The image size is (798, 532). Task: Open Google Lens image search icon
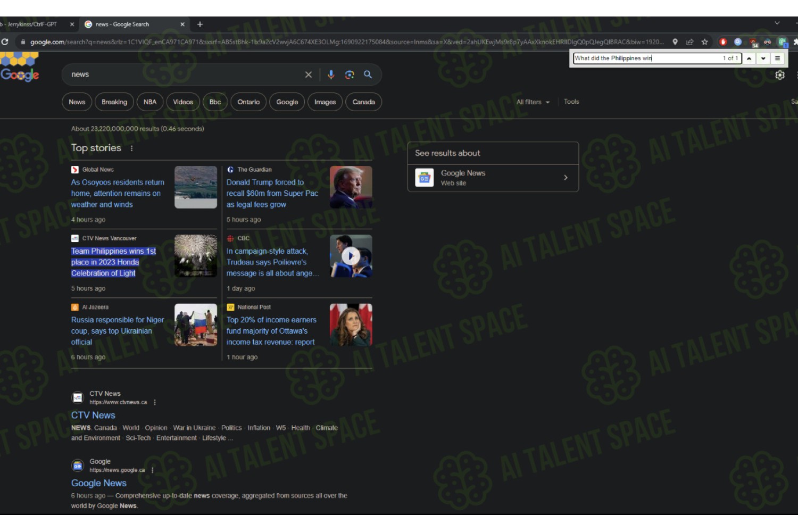point(350,74)
